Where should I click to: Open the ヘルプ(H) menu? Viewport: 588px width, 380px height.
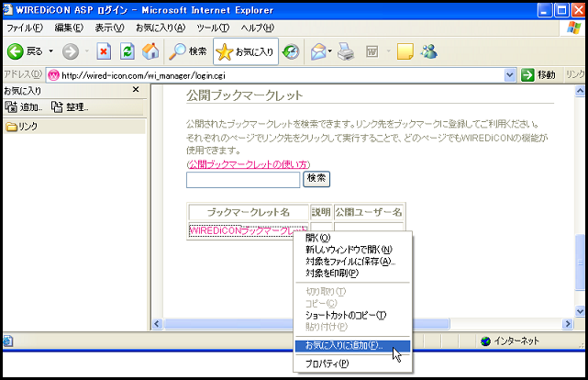[257, 28]
